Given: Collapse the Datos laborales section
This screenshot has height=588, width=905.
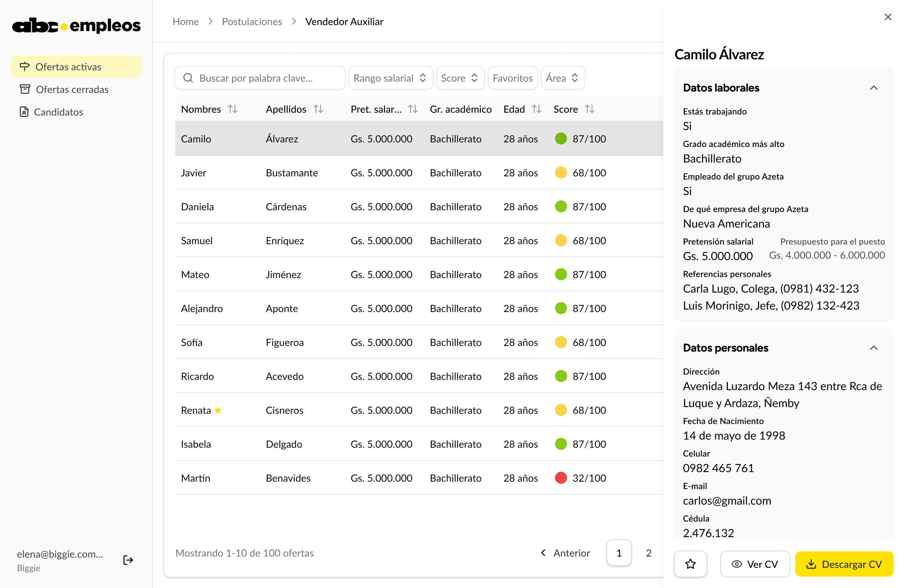Looking at the screenshot, I should (874, 88).
